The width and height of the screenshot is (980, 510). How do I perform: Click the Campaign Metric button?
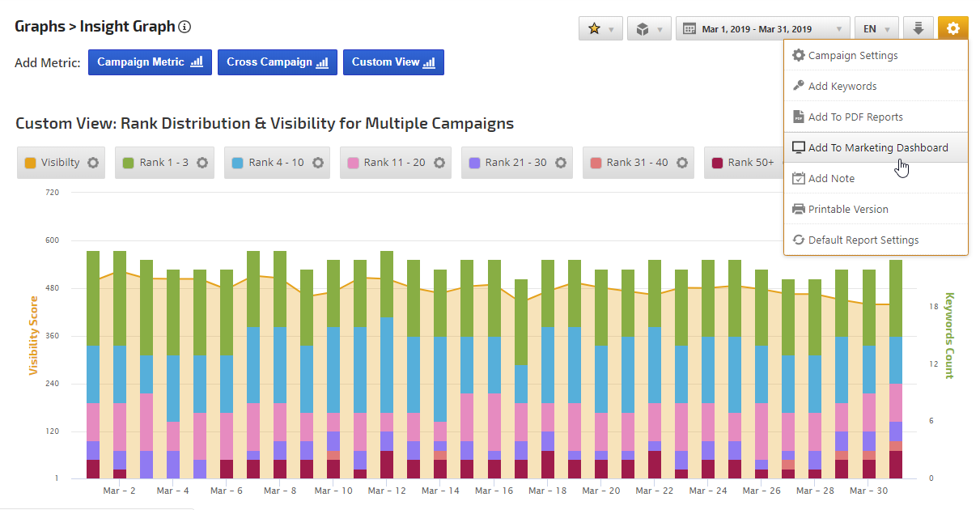150,62
